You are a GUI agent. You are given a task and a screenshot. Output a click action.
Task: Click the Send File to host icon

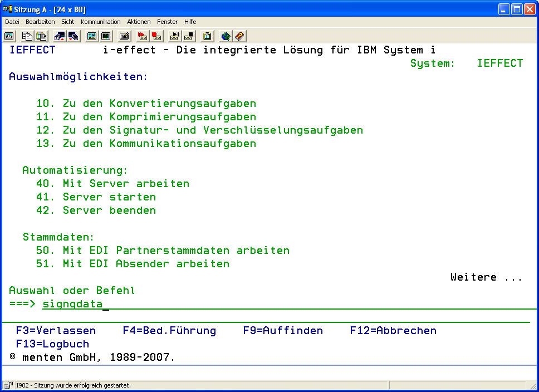[x=60, y=36]
